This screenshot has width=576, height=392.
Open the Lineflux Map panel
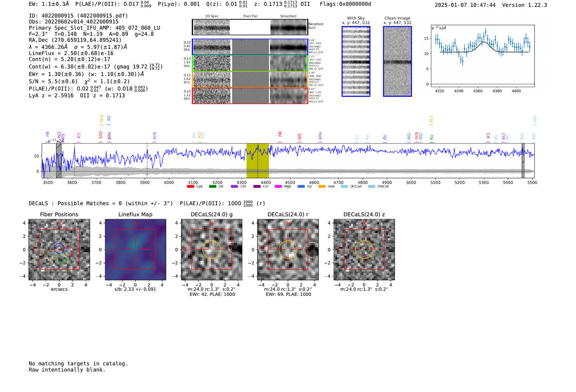[x=135, y=249]
